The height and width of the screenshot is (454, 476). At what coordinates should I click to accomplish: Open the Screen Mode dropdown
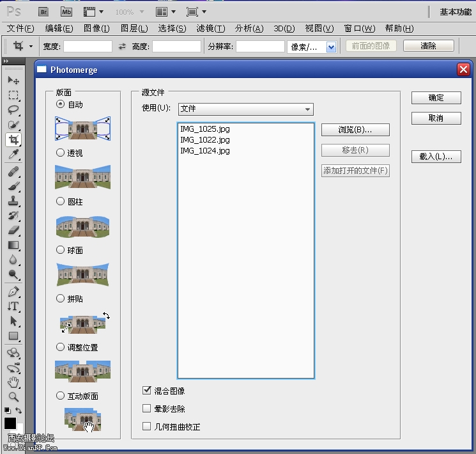click(x=204, y=12)
